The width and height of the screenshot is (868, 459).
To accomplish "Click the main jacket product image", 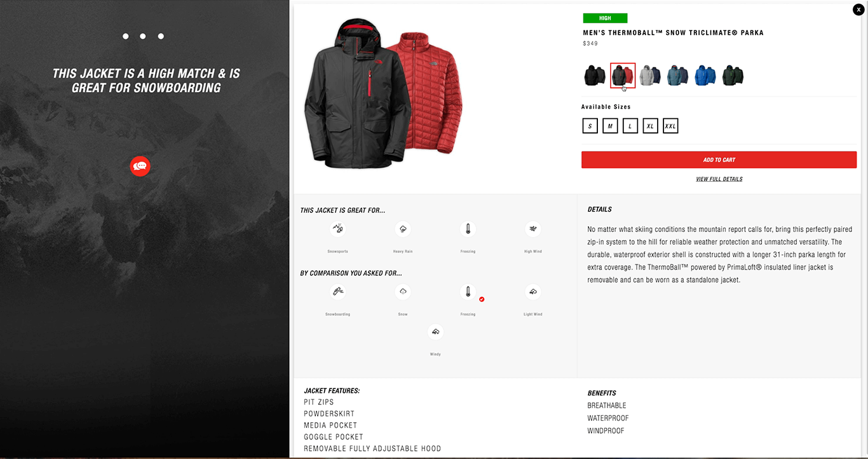I will (x=383, y=93).
